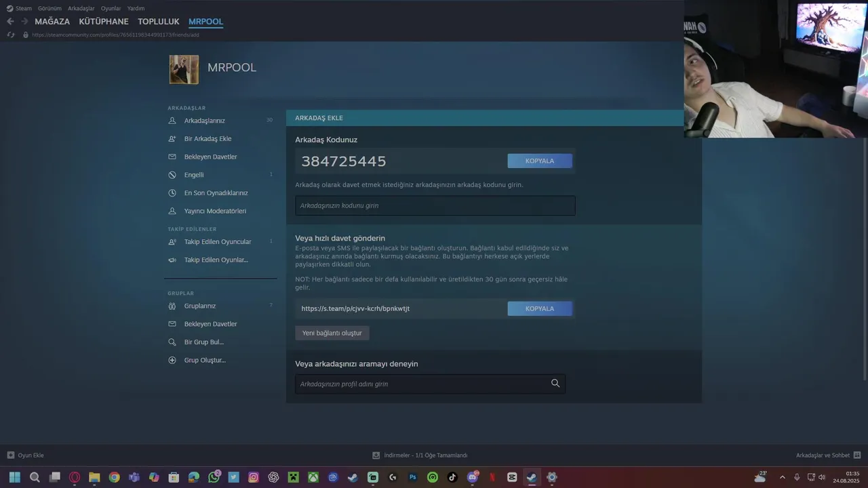
Task: Open the Yardım menu
Action: 136,8
